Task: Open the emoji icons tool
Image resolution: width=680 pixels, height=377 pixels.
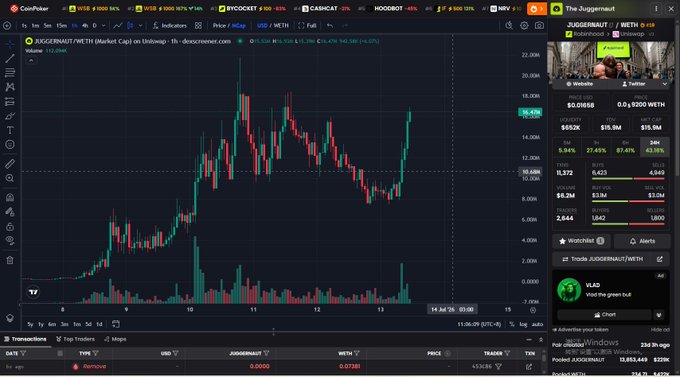Action: click(x=10, y=144)
